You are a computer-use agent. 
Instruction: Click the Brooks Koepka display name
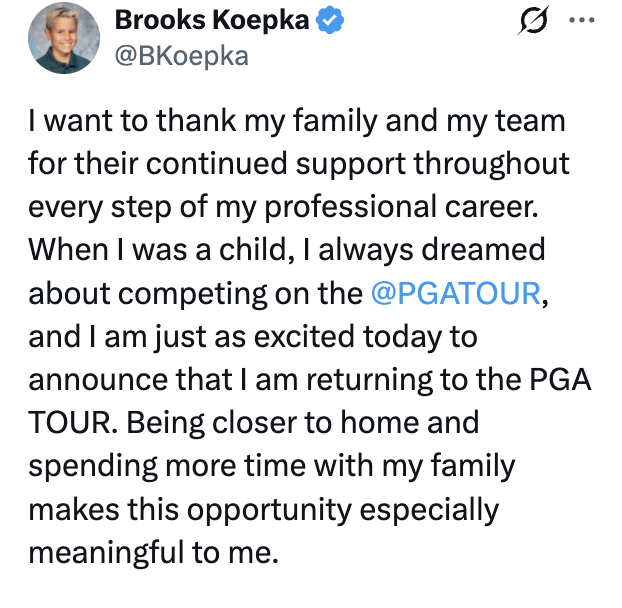click(x=212, y=20)
